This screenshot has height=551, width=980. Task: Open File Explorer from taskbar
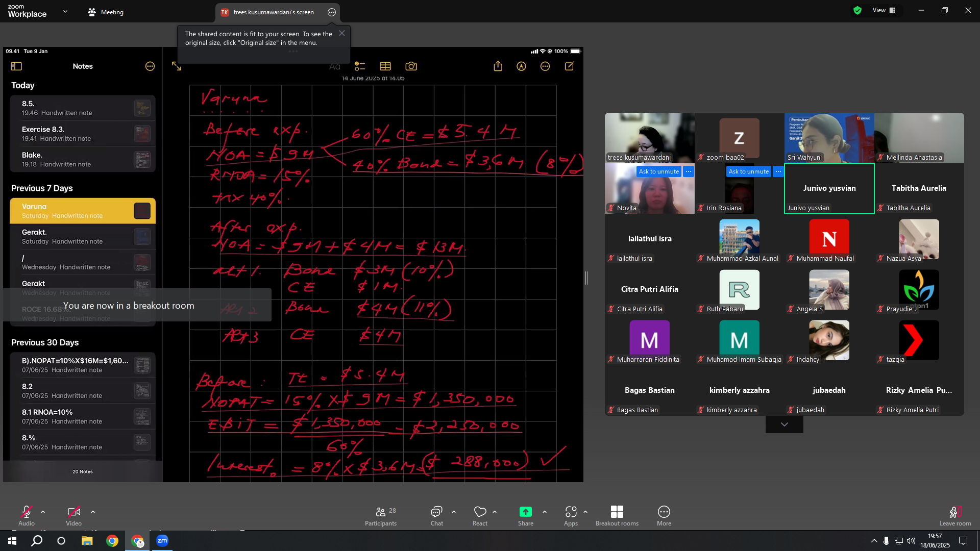tap(87, 541)
